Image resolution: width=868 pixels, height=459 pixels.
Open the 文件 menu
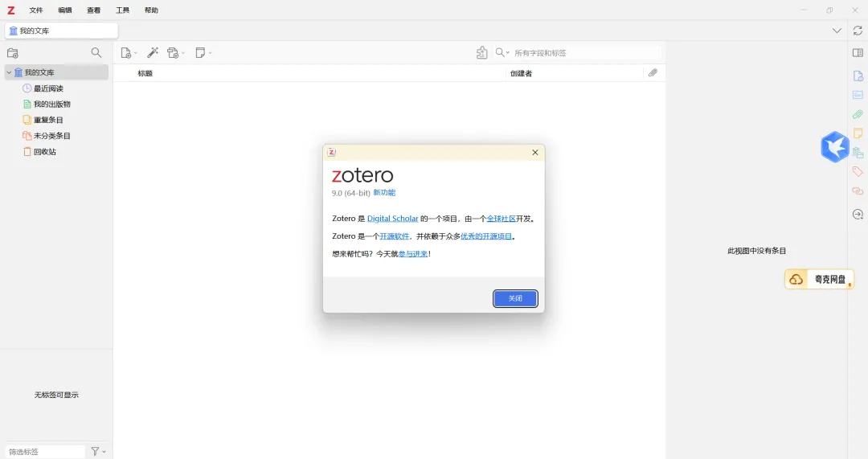(x=36, y=10)
